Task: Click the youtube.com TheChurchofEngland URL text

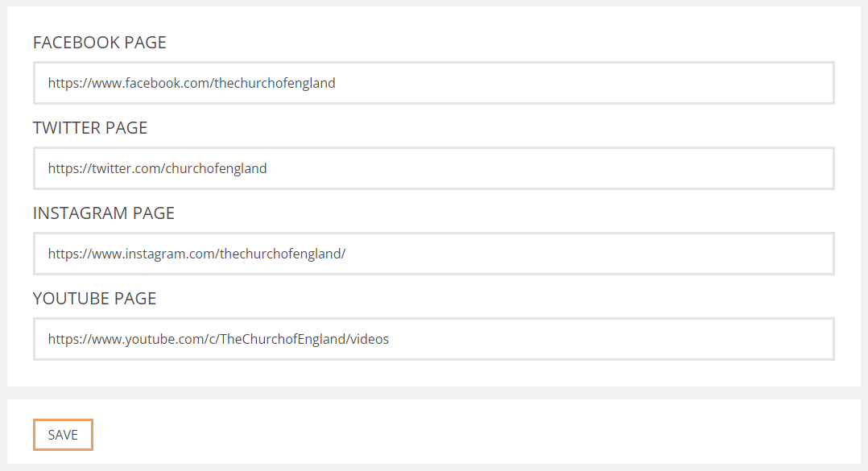Action: click(218, 339)
